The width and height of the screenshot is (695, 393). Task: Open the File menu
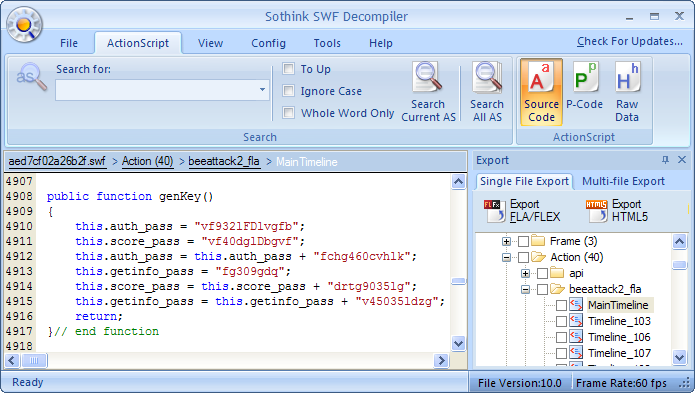69,43
